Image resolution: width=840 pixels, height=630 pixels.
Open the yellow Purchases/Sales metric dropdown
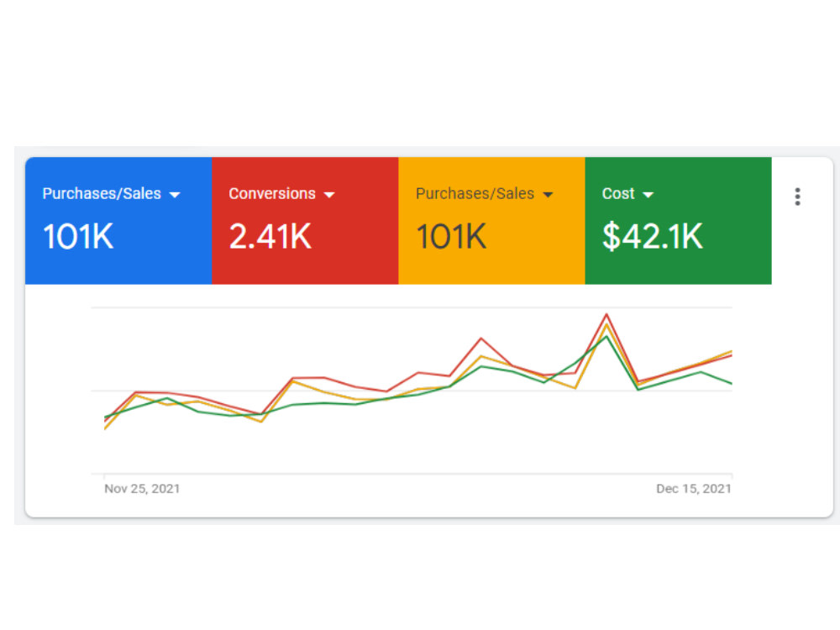coord(548,195)
